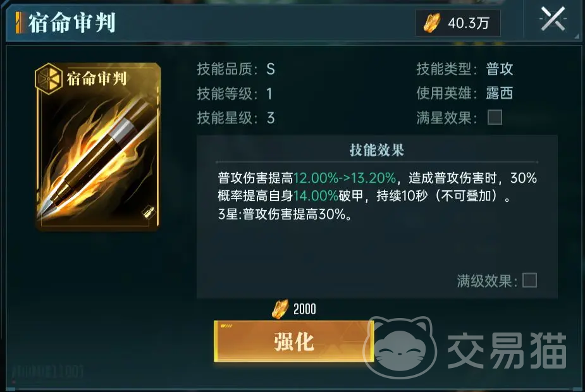Image resolution: width=585 pixels, height=392 pixels.
Task: Click the 交易猫 watermark text
Action: pos(507,350)
